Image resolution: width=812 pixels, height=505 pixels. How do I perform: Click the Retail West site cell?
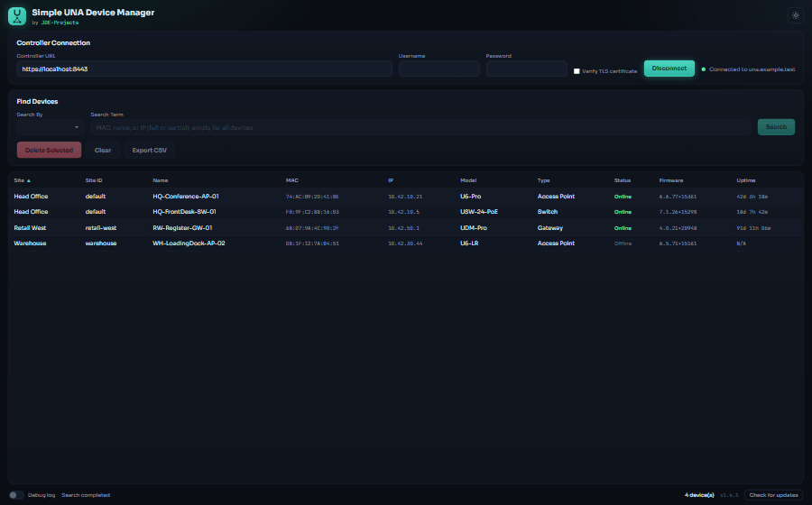coord(30,227)
